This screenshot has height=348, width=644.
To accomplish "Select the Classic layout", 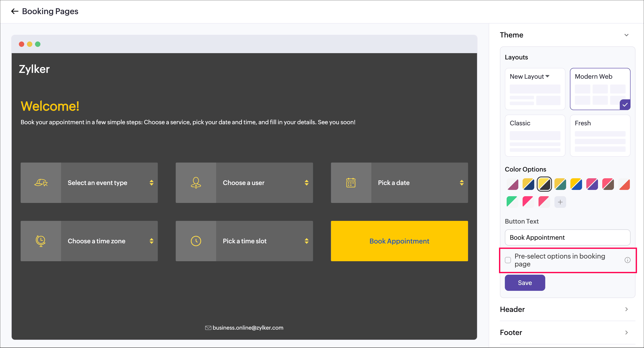I will [x=535, y=136].
